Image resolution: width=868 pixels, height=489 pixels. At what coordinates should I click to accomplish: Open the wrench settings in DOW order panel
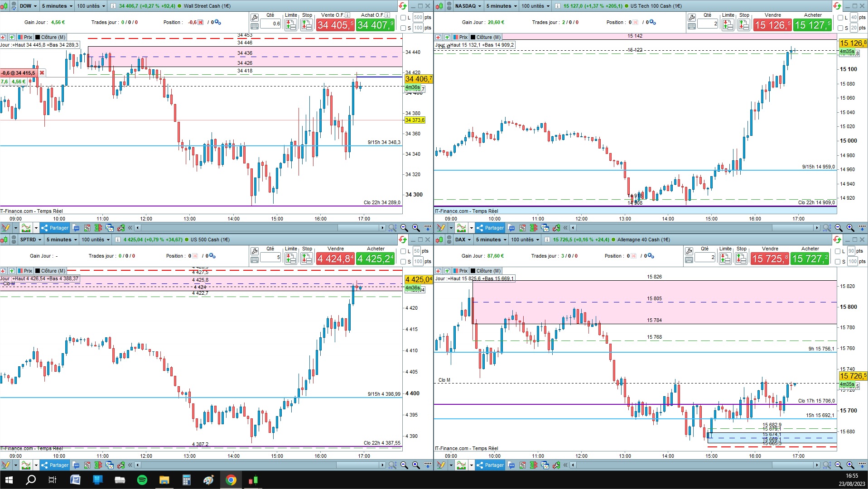pos(255,17)
